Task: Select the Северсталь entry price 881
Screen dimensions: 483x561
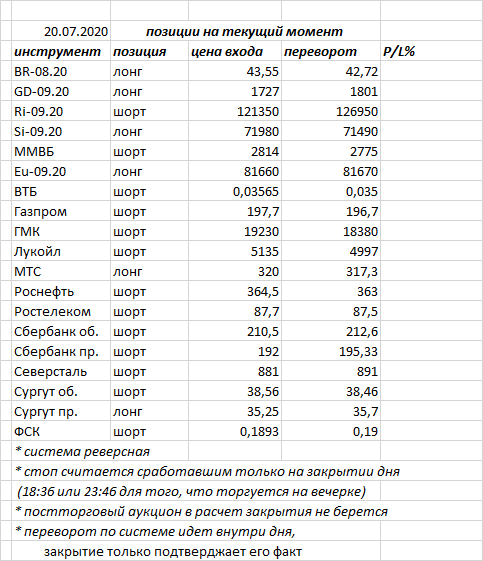Action: pos(235,372)
